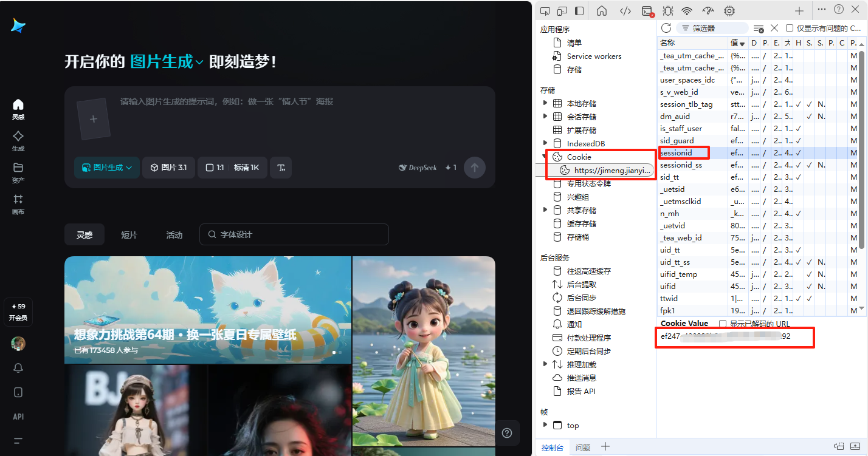Open the 图片生成 mode dropdown button

[107, 168]
